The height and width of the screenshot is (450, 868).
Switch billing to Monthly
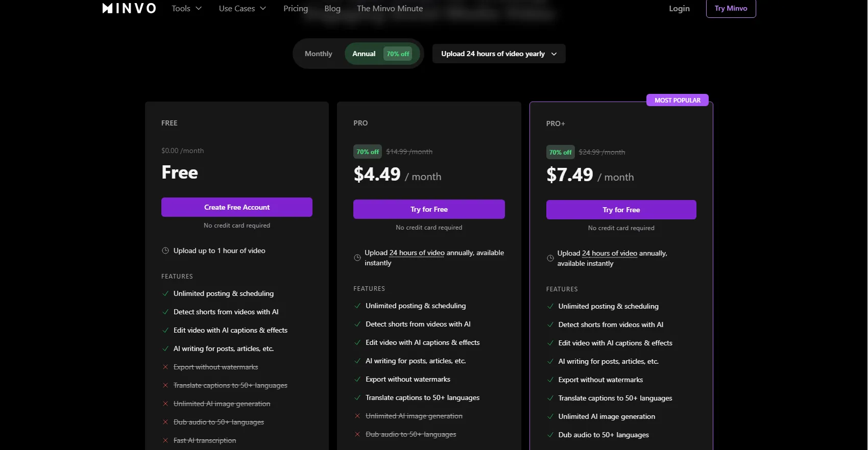pyautogui.click(x=318, y=54)
